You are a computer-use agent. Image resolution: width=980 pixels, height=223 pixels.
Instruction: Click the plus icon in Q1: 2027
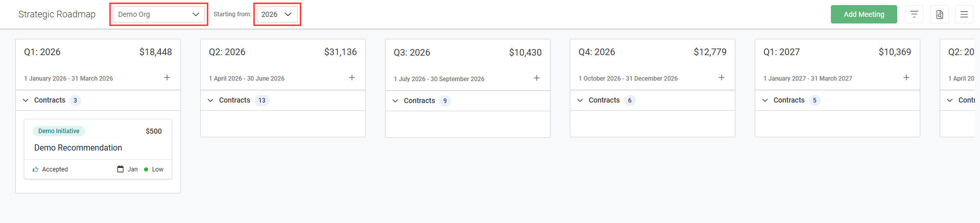click(x=906, y=78)
